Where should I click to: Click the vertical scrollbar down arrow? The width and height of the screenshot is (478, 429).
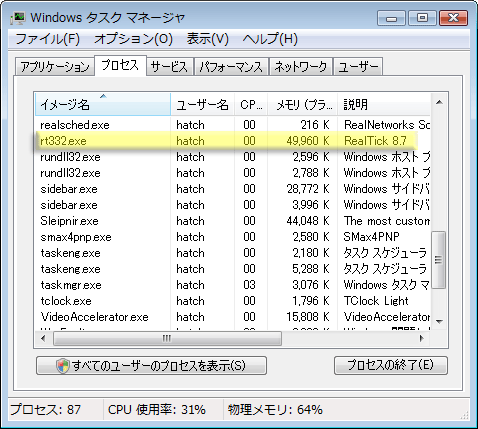pos(439,322)
